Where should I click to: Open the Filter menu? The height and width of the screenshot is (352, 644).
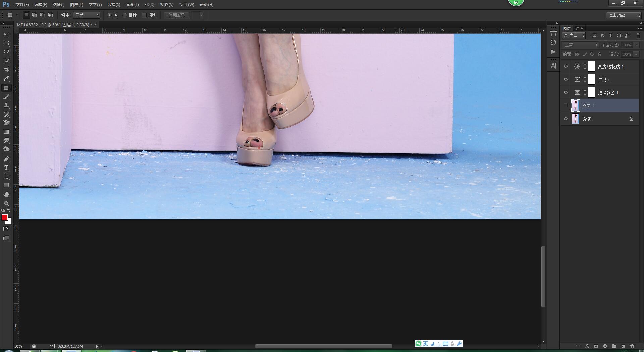coord(132,5)
